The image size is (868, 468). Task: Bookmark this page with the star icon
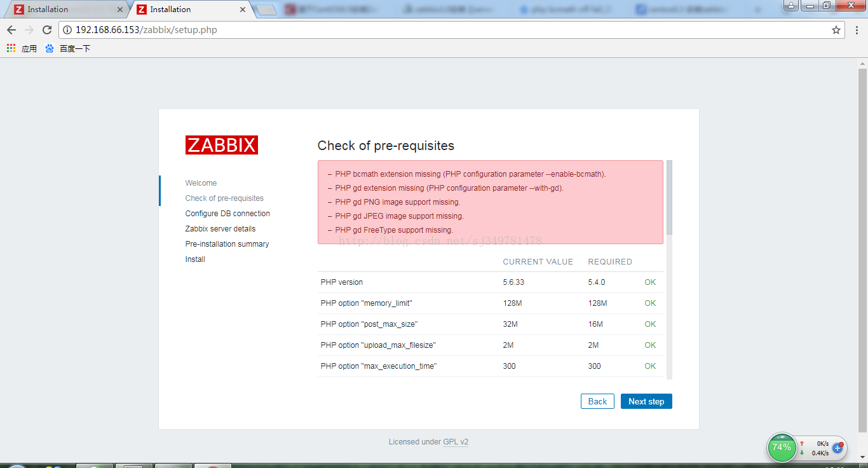pyautogui.click(x=836, y=30)
